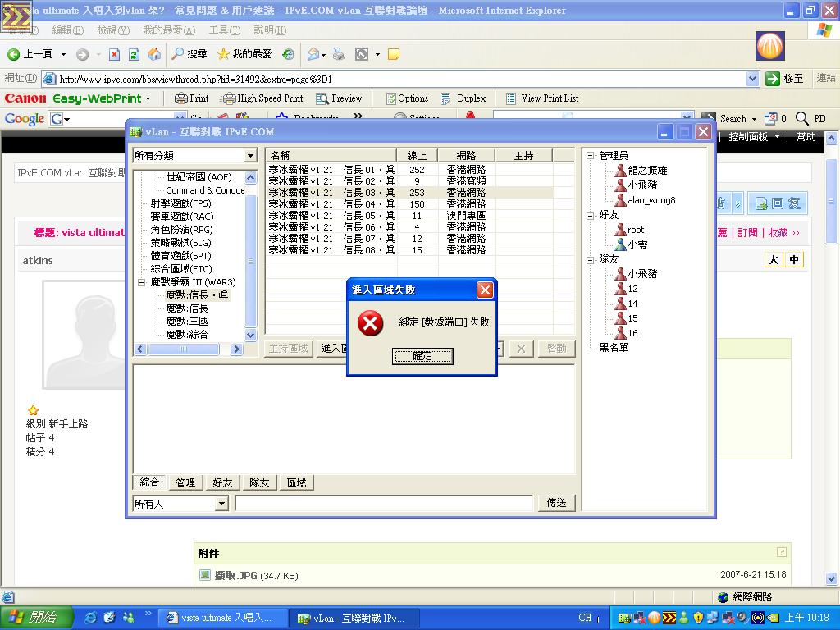Viewport: 840px width, 630px height.
Task: Enable Duplex printing option
Action: 465,98
